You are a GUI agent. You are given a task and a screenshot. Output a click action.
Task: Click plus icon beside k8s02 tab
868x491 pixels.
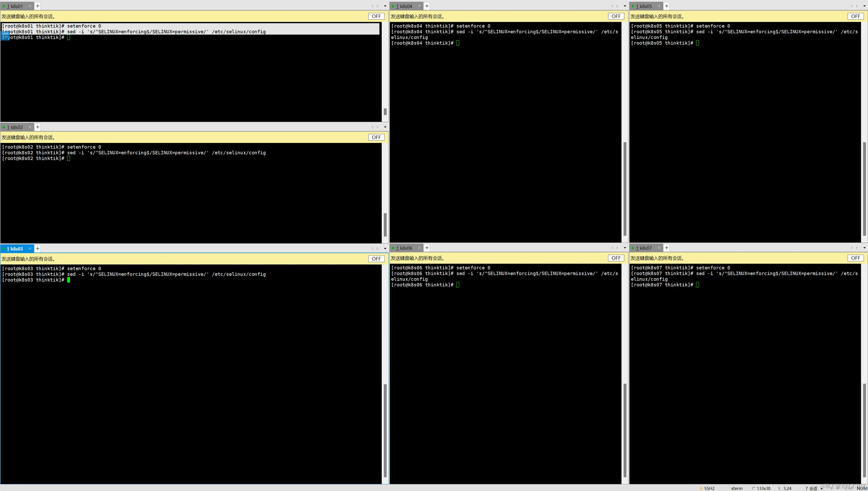point(38,127)
